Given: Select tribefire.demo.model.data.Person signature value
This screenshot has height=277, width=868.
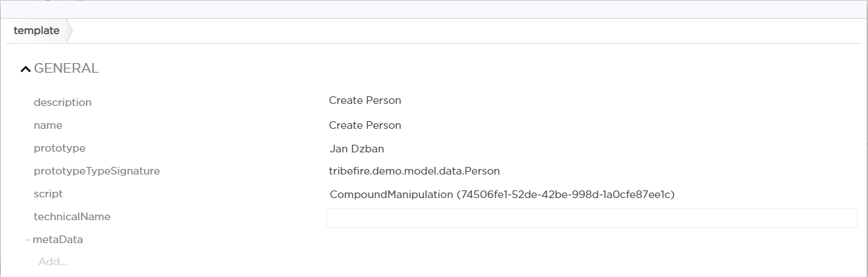Looking at the screenshot, I should pos(414,171).
